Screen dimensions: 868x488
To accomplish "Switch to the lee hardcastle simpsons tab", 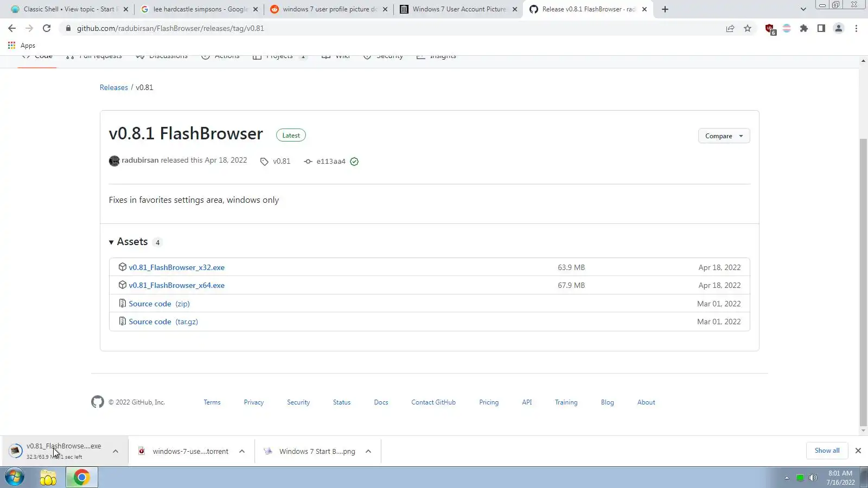I will click(x=199, y=9).
